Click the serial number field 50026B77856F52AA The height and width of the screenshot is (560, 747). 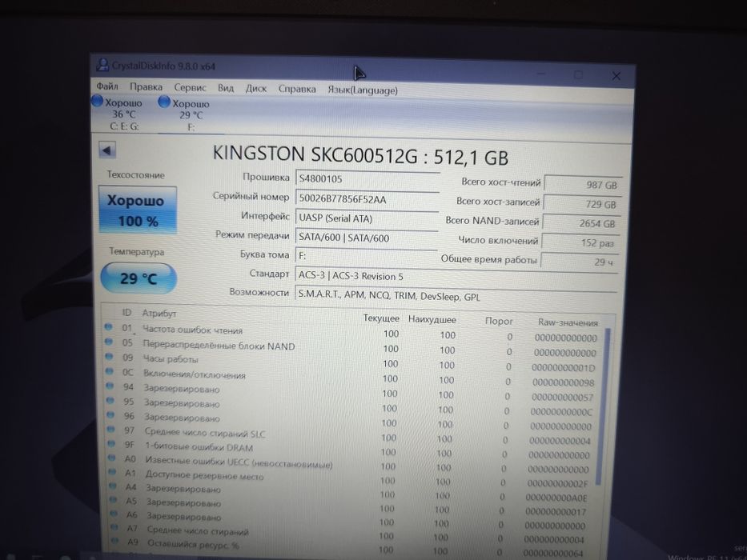pyautogui.click(x=367, y=199)
